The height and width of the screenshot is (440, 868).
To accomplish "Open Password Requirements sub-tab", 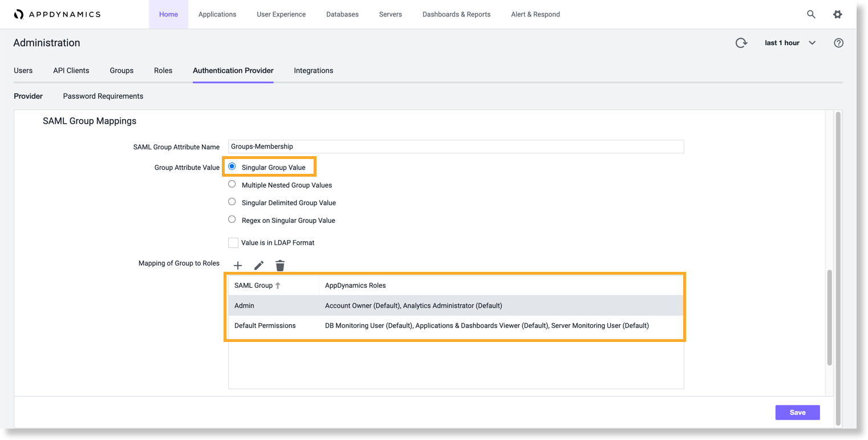I will coord(103,96).
